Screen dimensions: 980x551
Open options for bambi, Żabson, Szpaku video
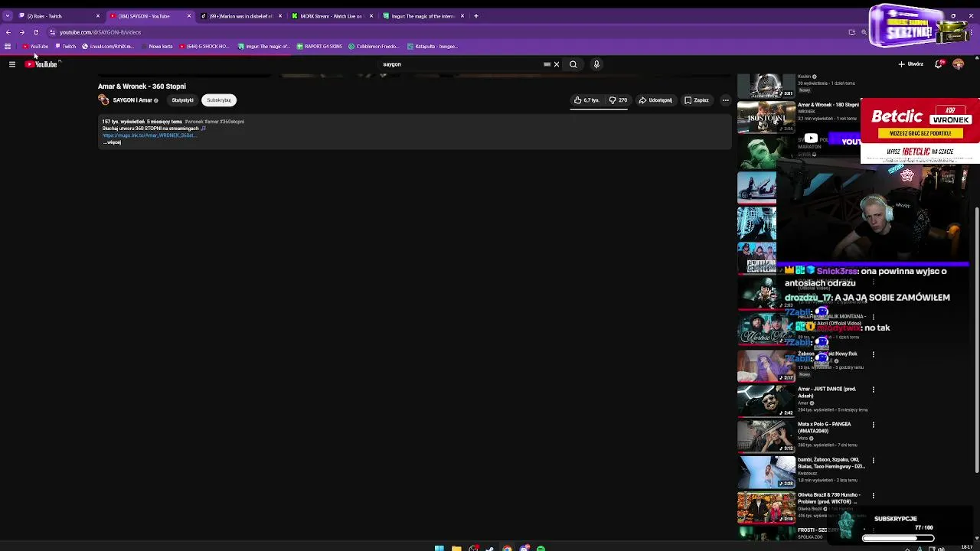(873, 461)
